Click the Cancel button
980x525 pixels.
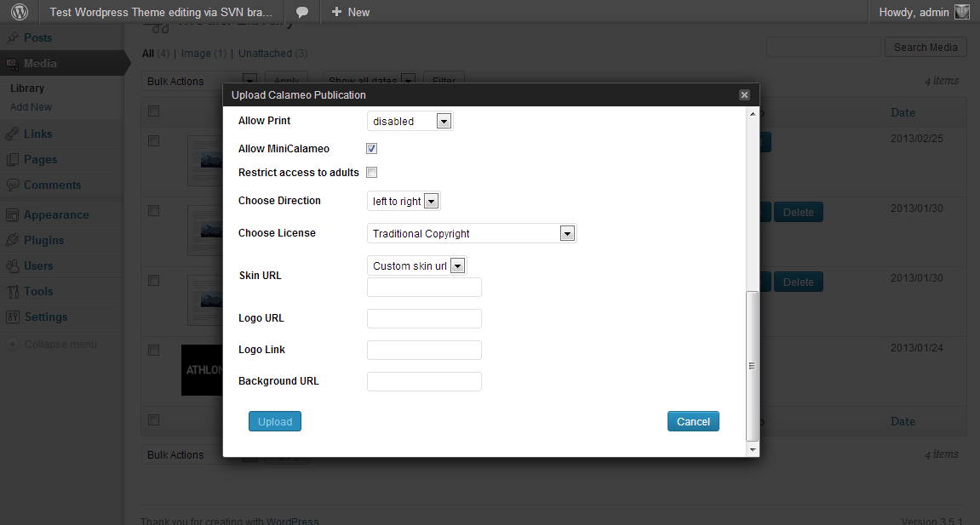click(x=693, y=421)
